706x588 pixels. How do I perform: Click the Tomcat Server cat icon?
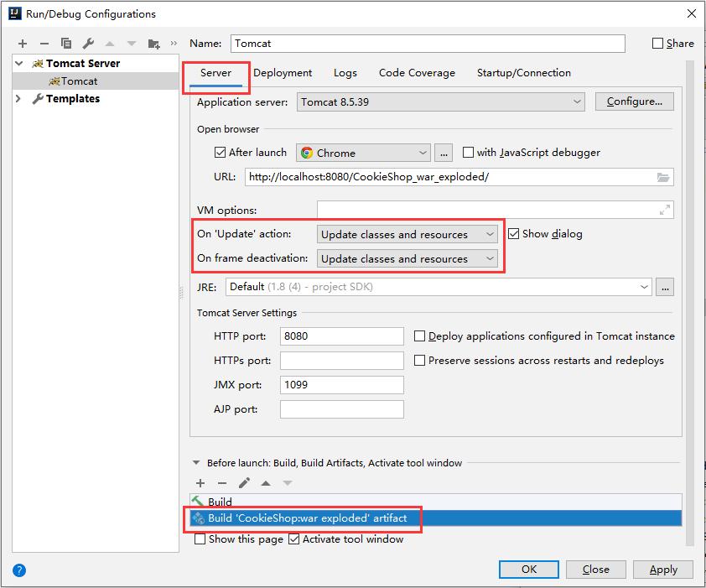point(38,64)
